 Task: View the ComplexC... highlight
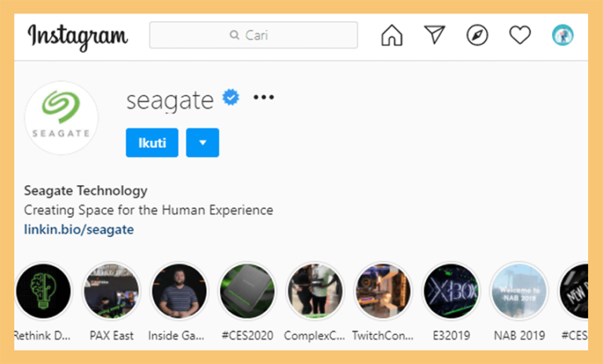coord(315,291)
